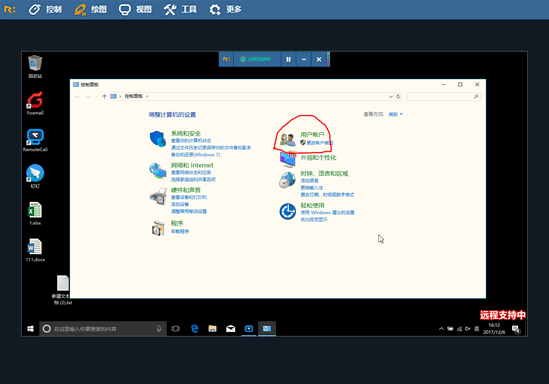549x384 pixels.
Task: Click the 更多 gear icon
Action: coord(215,9)
